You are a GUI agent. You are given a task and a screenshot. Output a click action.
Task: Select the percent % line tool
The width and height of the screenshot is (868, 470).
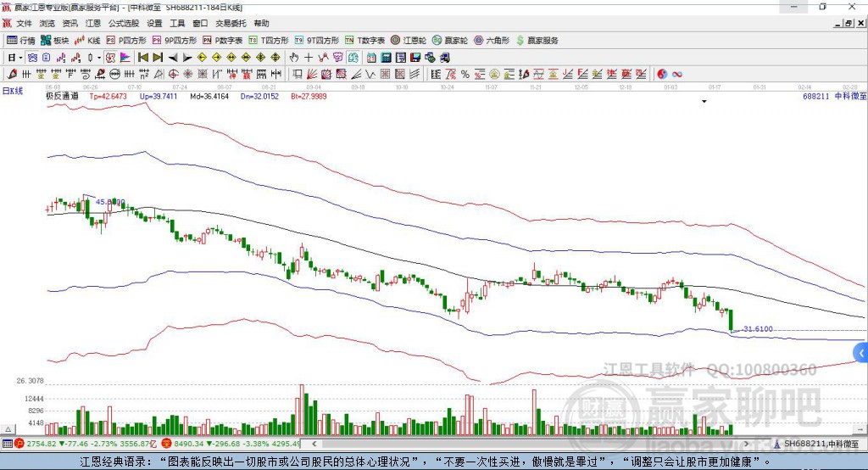(x=465, y=75)
